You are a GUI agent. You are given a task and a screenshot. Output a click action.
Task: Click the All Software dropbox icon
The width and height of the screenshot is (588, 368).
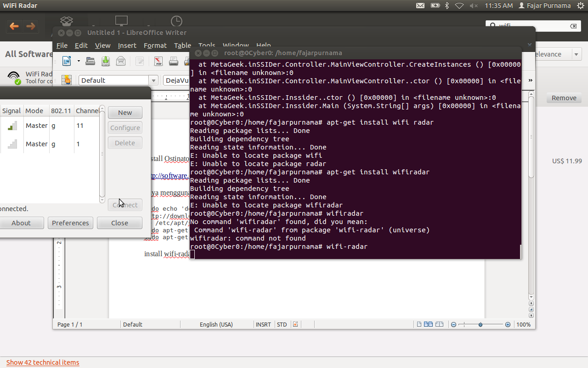[67, 21]
